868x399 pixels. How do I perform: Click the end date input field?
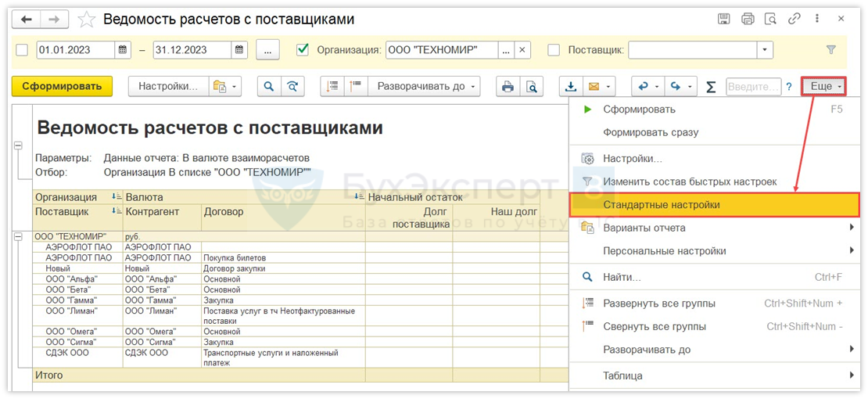(192, 50)
